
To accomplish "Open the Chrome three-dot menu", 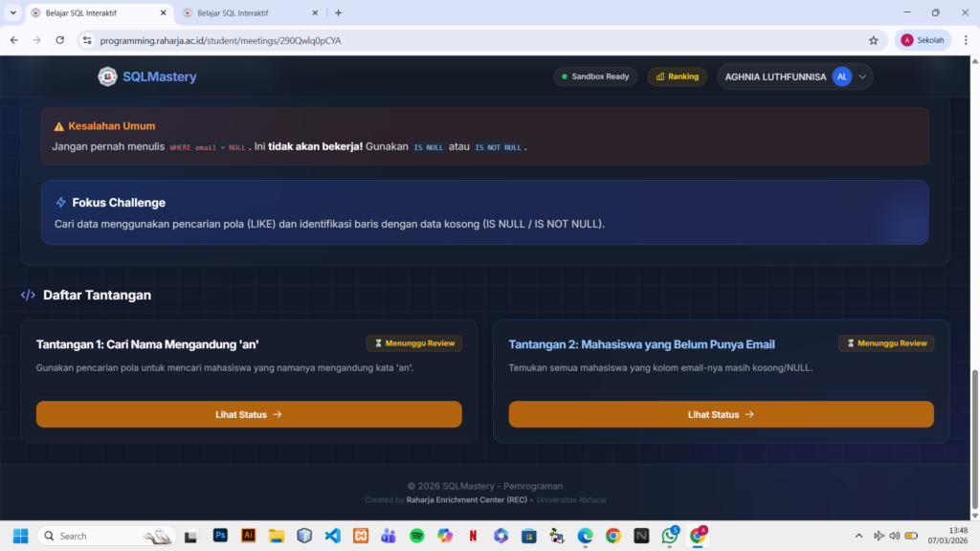I will 965,40.
